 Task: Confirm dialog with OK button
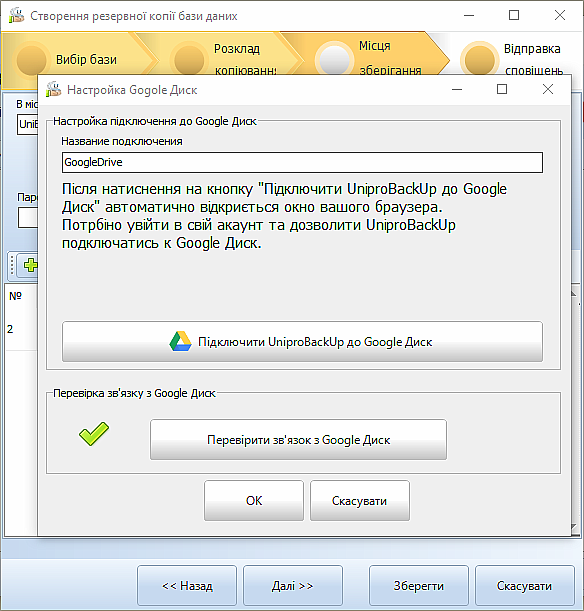(254, 500)
